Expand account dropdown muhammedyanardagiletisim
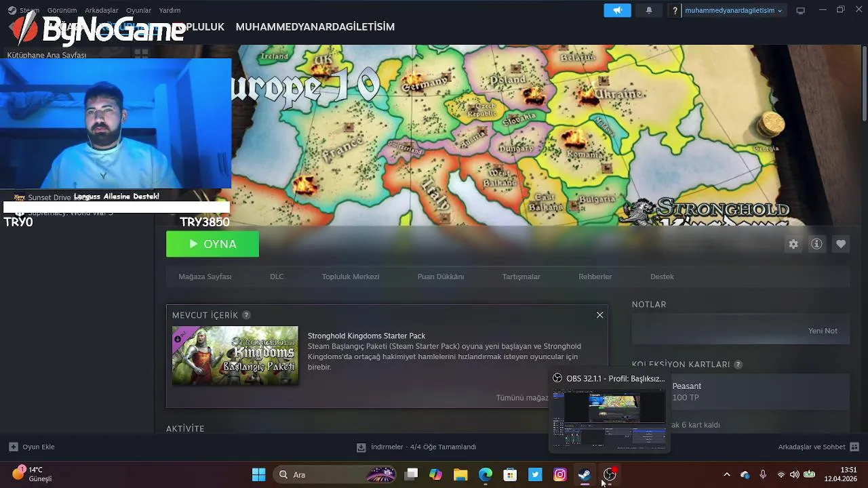This screenshot has width=868, height=488. pyautogui.click(x=734, y=10)
